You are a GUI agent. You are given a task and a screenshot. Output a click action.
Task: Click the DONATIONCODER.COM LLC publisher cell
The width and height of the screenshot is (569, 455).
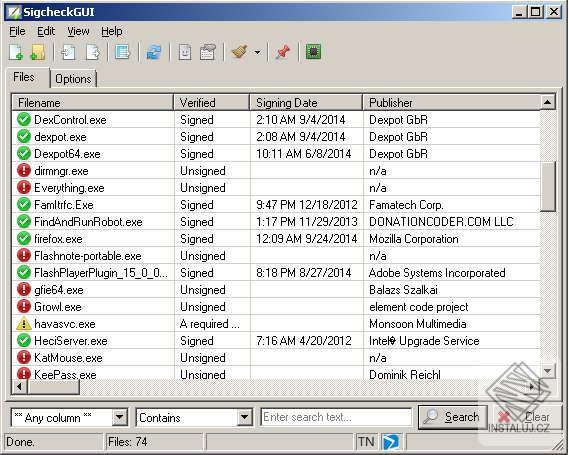tap(441, 222)
